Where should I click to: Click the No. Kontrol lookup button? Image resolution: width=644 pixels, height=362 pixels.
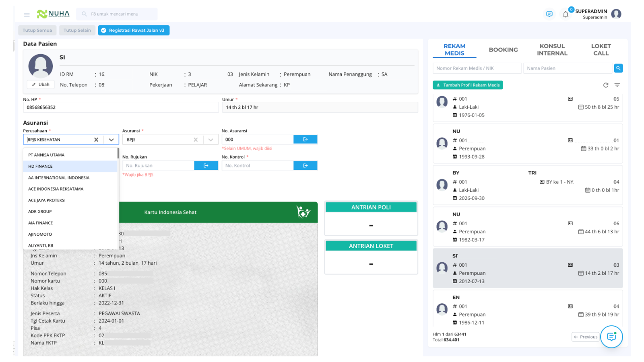tap(305, 165)
